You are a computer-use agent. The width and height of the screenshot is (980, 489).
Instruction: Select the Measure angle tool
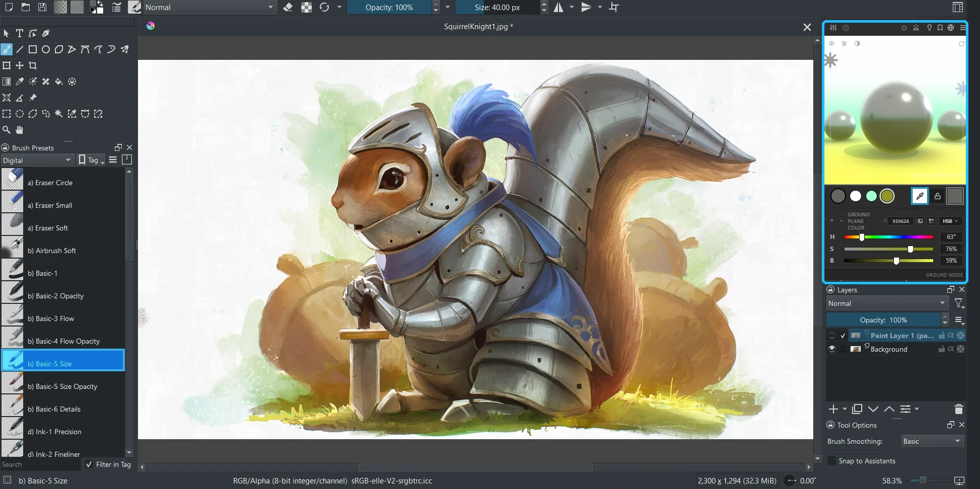coord(20,98)
